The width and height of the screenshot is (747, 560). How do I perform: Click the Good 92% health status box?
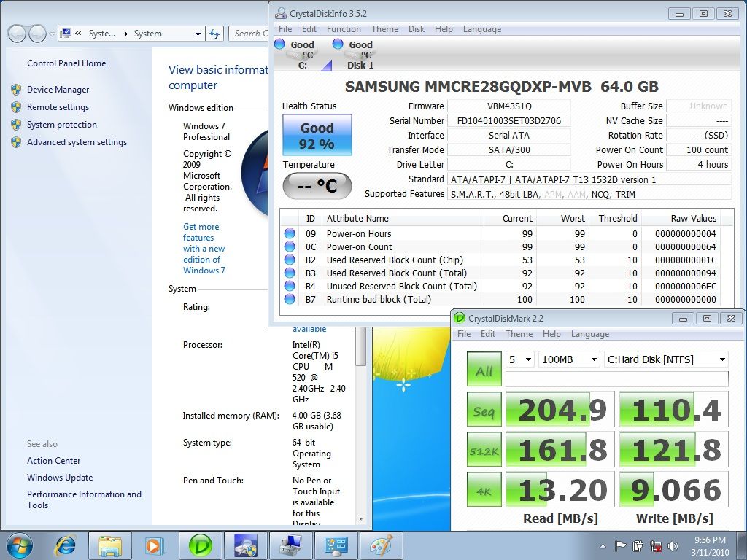pyautogui.click(x=317, y=136)
